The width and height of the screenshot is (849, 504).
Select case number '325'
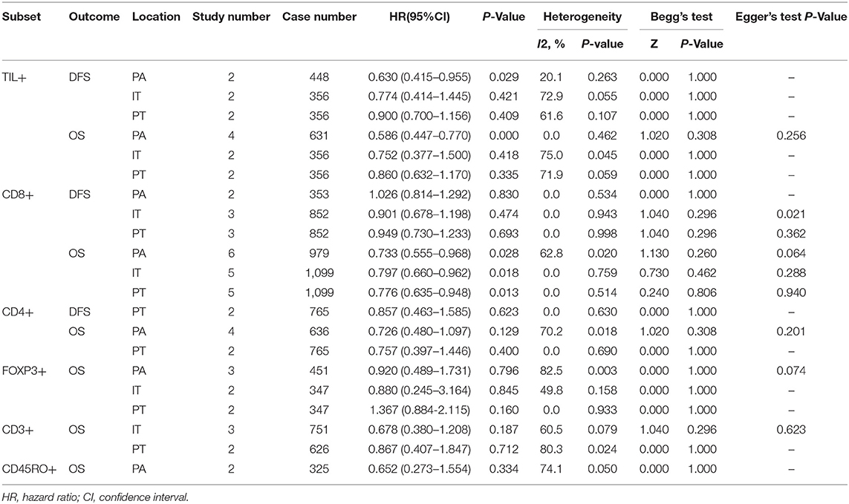coord(319,469)
